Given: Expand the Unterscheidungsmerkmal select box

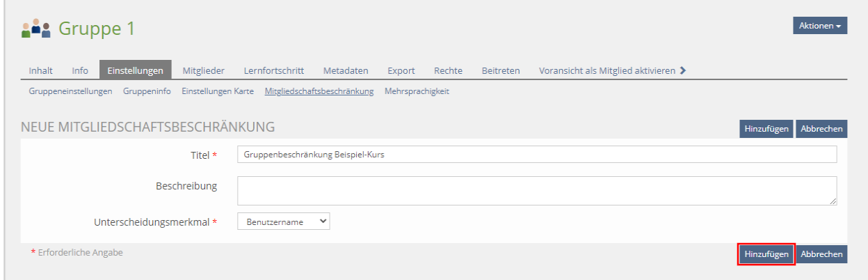Looking at the screenshot, I should [x=283, y=222].
